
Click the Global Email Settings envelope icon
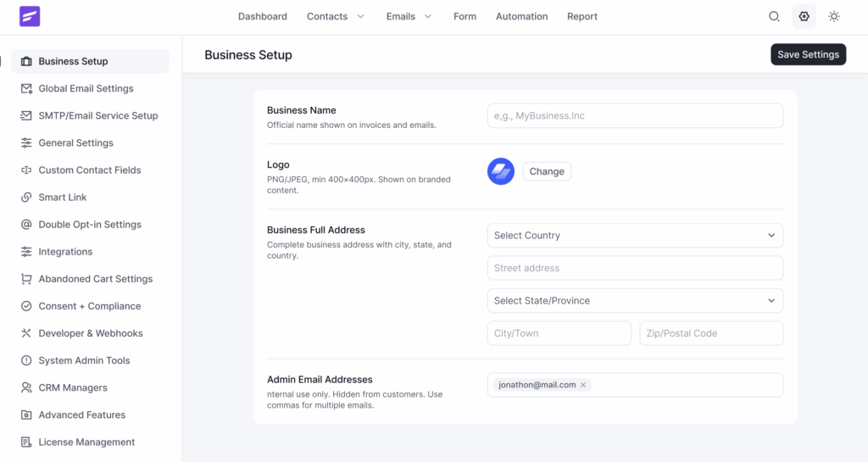(x=26, y=88)
